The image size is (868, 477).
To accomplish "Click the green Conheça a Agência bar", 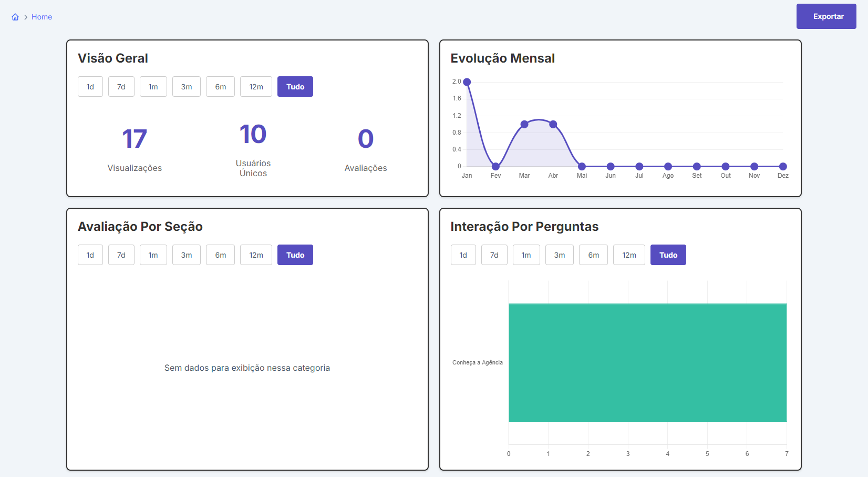I will 648,362.
